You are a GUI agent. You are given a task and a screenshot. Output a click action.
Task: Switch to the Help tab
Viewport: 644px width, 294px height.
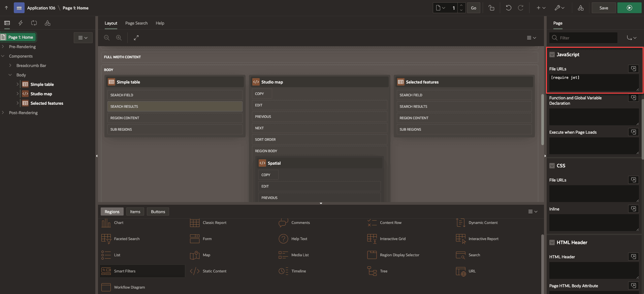click(160, 23)
